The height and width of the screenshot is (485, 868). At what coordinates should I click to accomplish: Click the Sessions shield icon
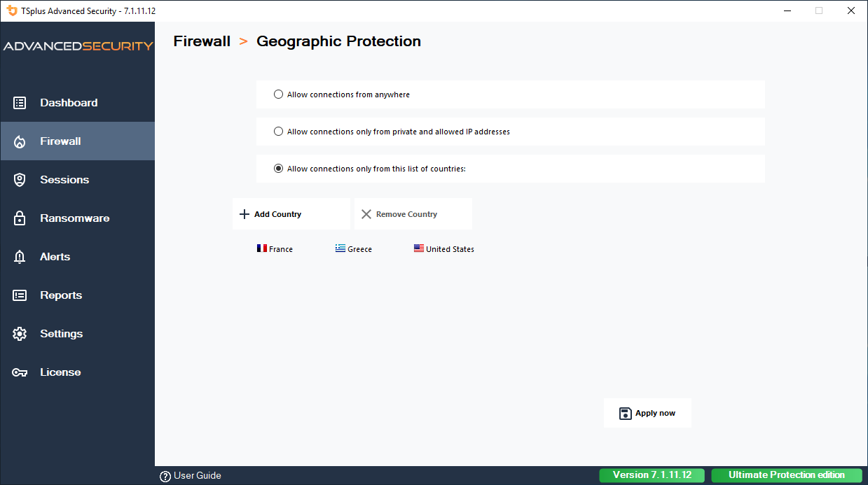point(20,180)
